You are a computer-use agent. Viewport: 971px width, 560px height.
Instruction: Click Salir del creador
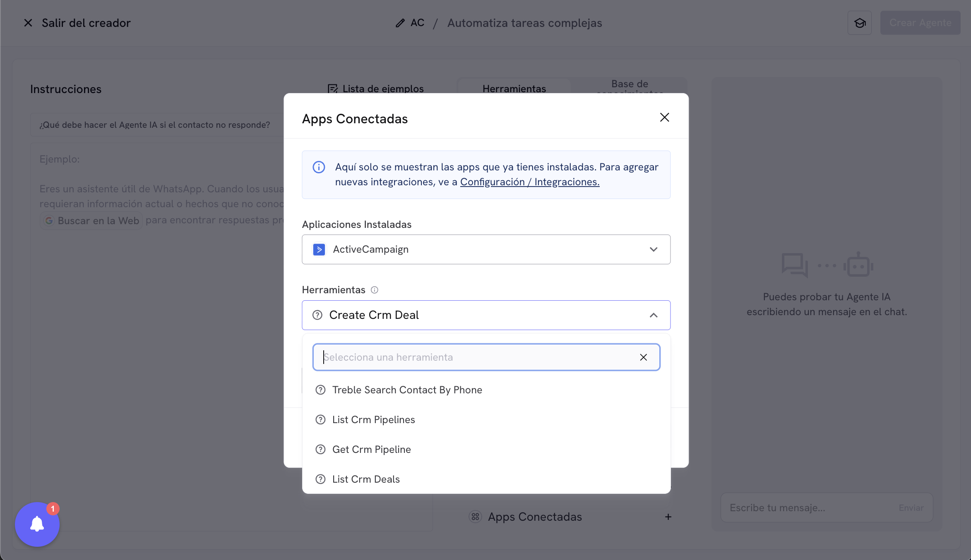pos(86,23)
